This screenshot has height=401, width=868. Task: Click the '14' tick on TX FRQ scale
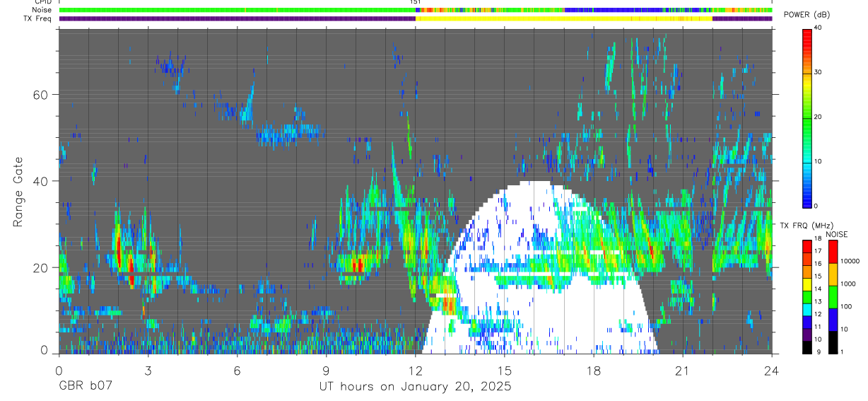[x=819, y=290]
